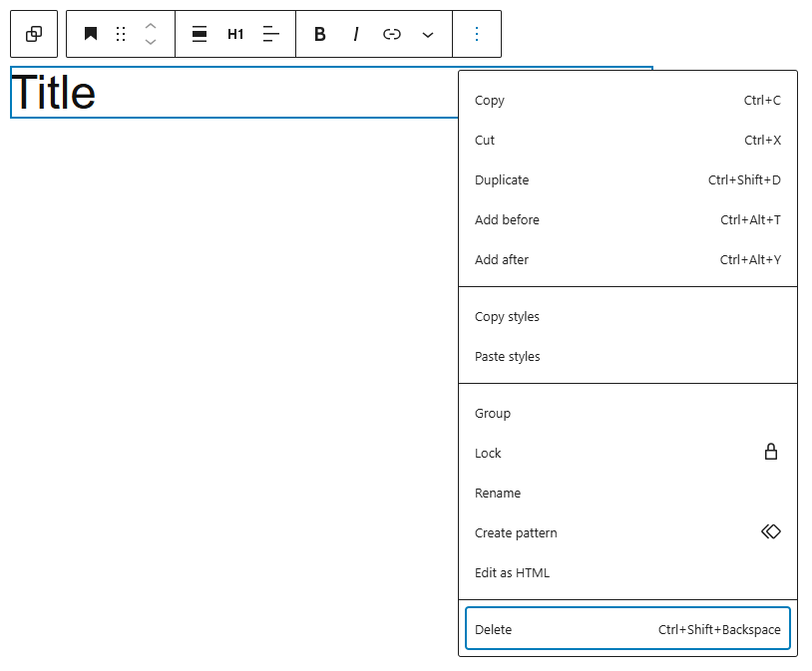812x671 pixels.
Task: Choose Paste styles option
Action: pyautogui.click(x=627, y=357)
